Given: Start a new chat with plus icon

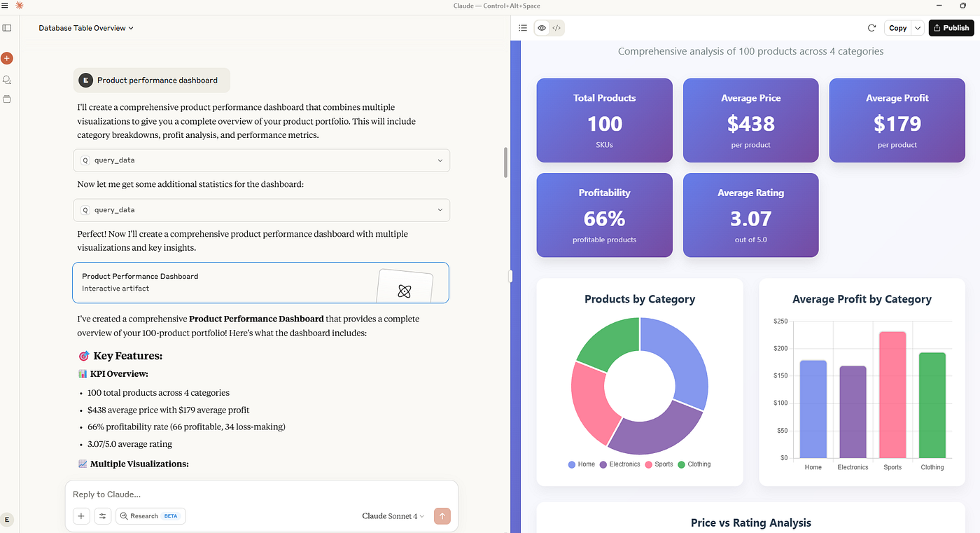Looking at the screenshot, I should pos(7,58).
